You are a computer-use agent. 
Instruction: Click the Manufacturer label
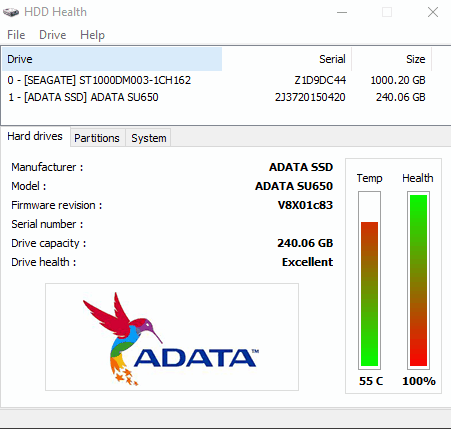click(47, 167)
